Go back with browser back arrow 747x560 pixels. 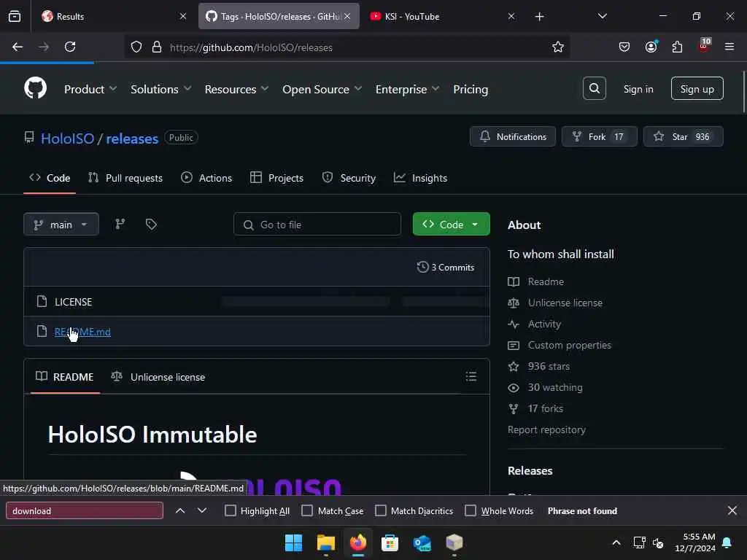(x=18, y=47)
